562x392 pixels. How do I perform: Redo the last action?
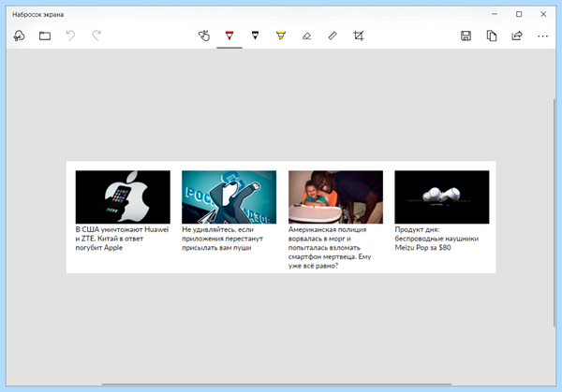click(x=96, y=36)
